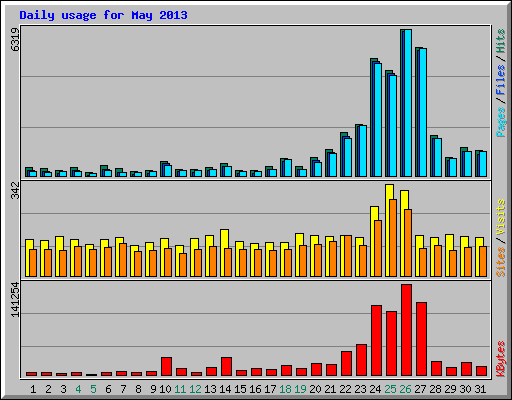Click the tallest cyan hits bar for day 26

coord(408,103)
